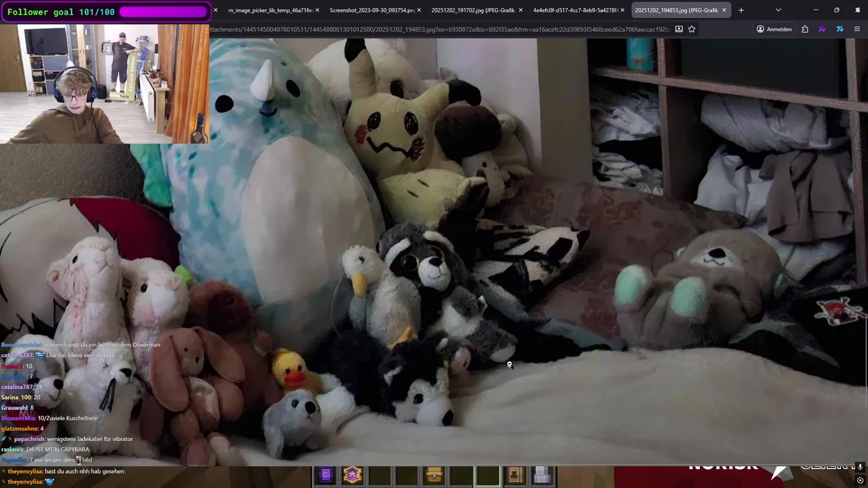Expand the list-all-tabs dropdown arrow

[778, 10]
